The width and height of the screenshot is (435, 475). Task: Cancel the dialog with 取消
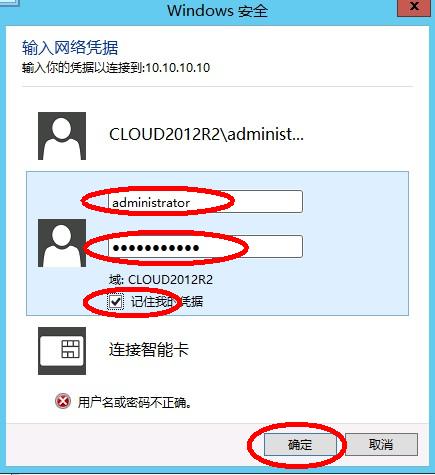381,444
